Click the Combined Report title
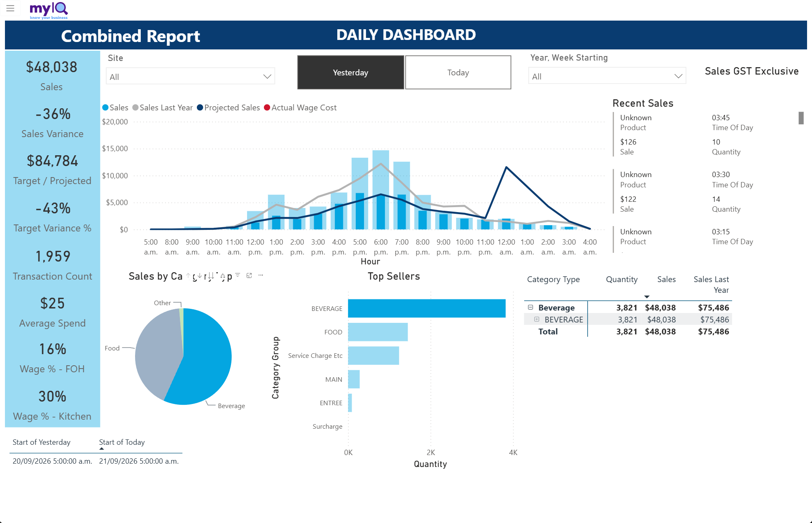Image resolution: width=812 pixels, height=523 pixels. (x=131, y=36)
